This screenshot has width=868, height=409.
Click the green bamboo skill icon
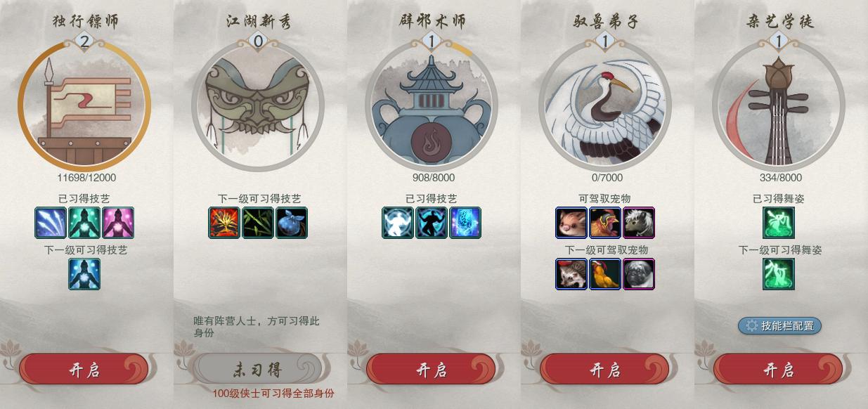pos(258,223)
